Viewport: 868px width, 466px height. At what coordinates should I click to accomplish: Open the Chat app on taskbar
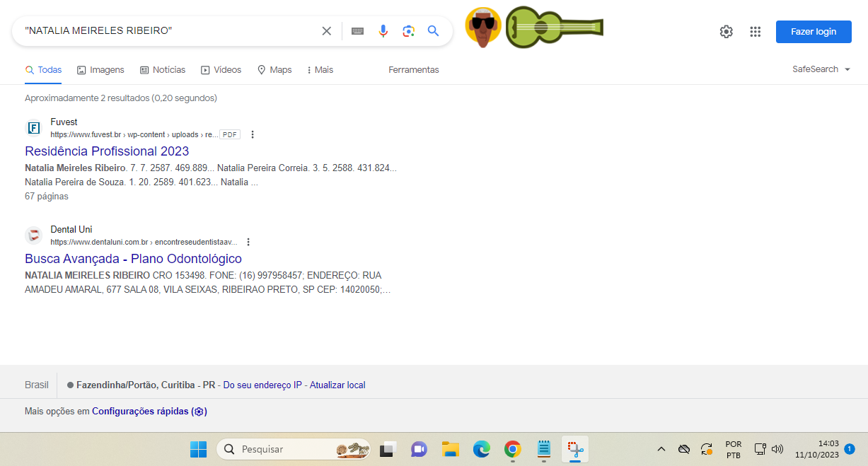419,449
